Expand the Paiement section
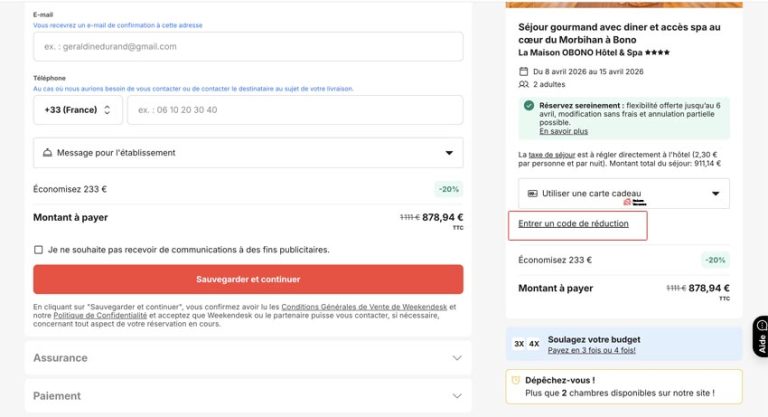768x417 pixels. (457, 396)
